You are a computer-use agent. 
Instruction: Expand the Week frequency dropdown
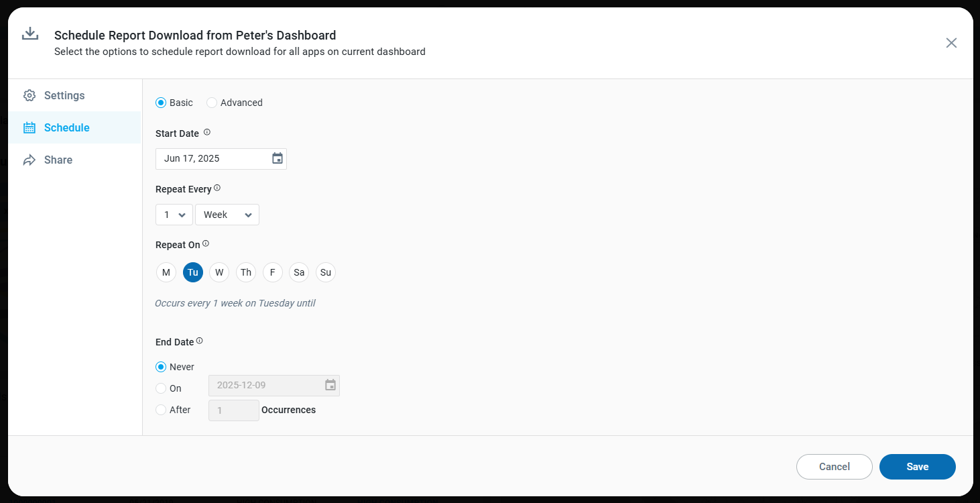pyautogui.click(x=227, y=215)
